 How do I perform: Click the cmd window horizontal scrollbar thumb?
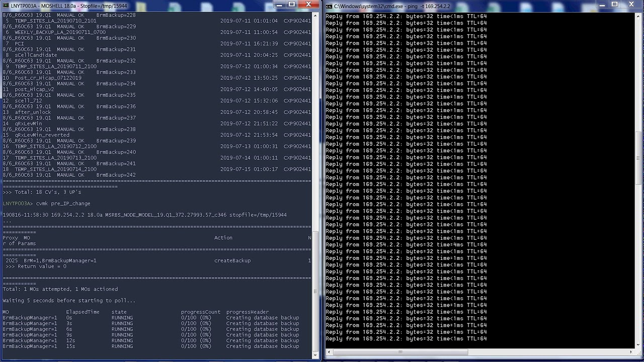coord(400,352)
